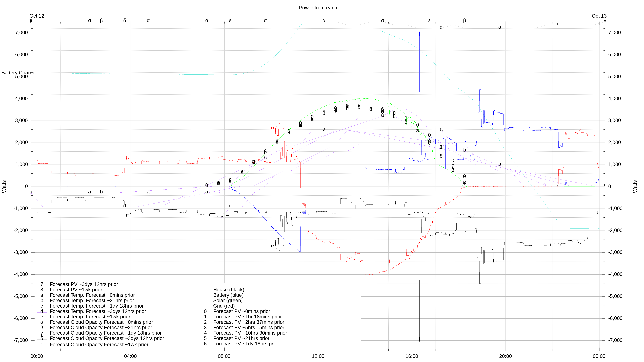
Task: Select 'Forecast PV ~21hrs prior' legend entry
Action: [x=241, y=338]
